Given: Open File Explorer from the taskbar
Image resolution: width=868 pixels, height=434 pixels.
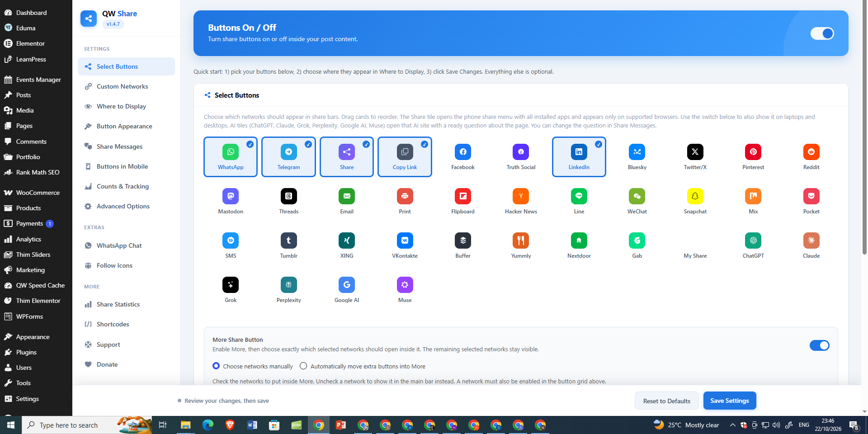Looking at the screenshot, I should coord(185,425).
